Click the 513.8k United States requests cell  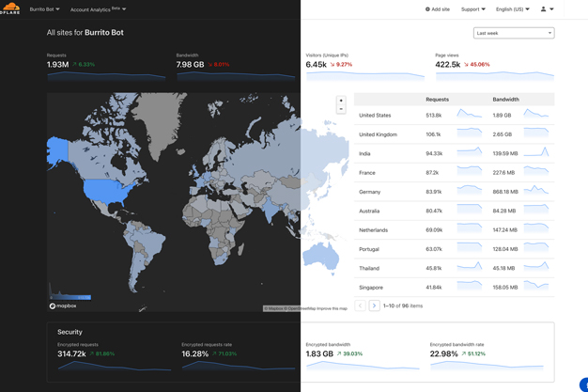pyautogui.click(x=434, y=116)
